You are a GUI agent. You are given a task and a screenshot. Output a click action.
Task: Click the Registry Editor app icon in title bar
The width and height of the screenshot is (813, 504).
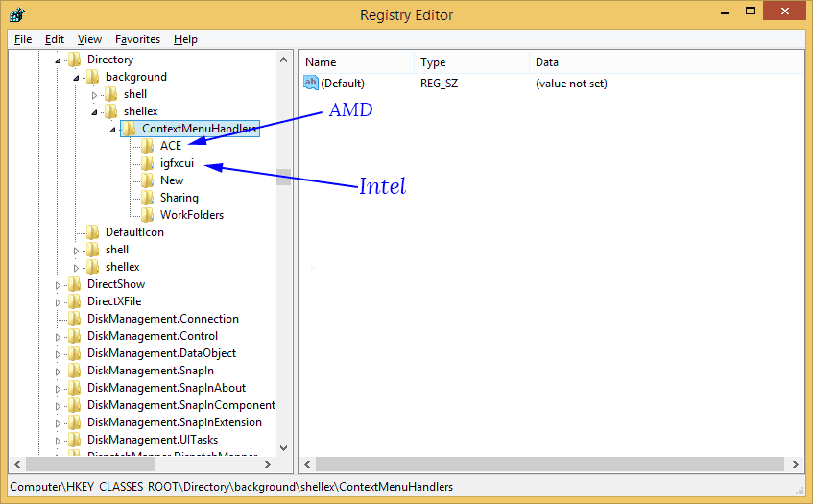point(17,14)
